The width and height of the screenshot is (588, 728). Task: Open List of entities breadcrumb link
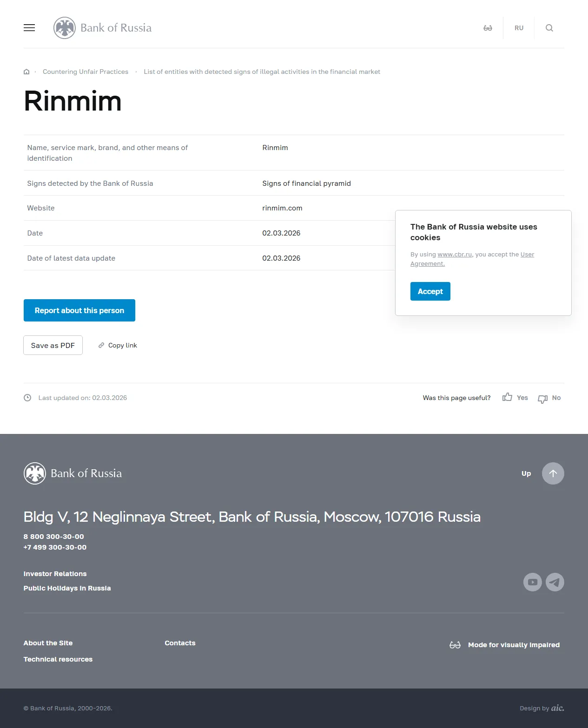tap(262, 72)
